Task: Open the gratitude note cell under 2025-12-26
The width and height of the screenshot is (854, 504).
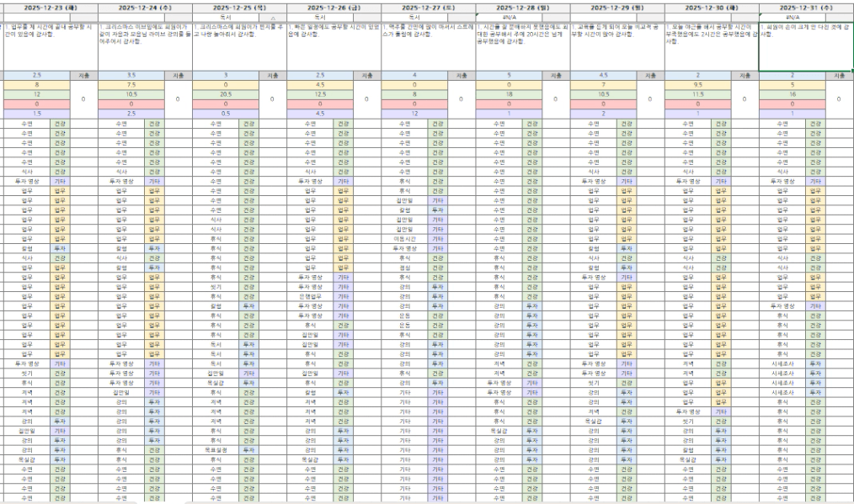Action: (334, 47)
